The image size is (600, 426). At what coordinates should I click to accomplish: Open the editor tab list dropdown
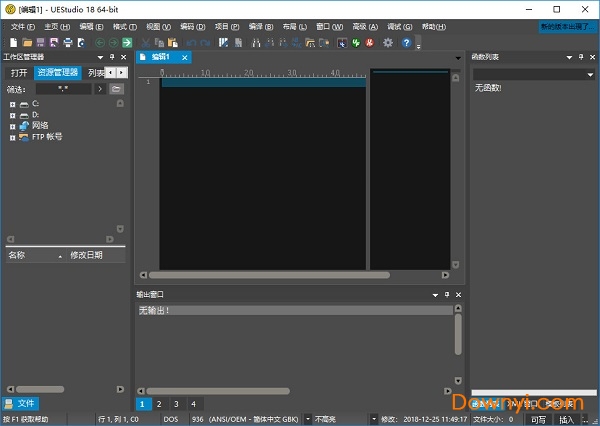[x=458, y=58]
